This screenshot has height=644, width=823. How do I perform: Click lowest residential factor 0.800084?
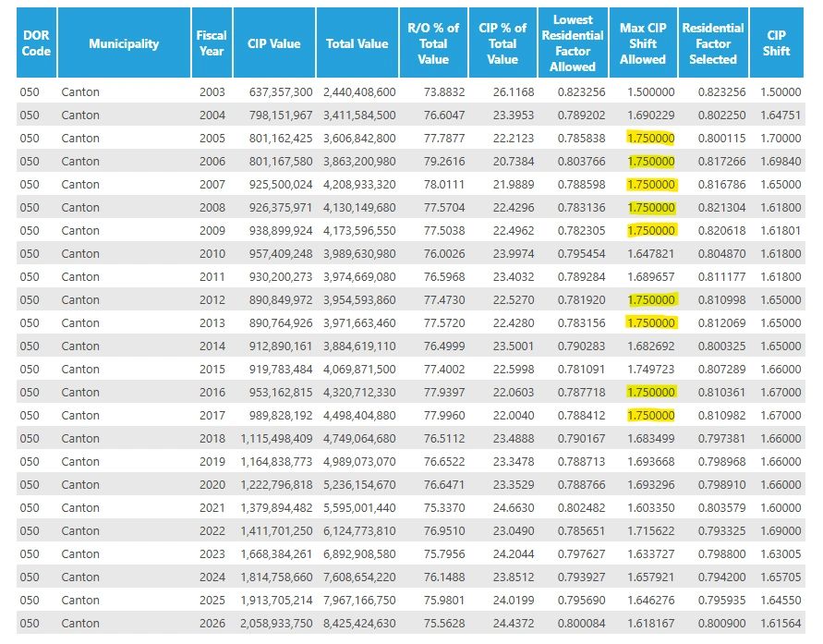pyautogui.click(x=581, y=623)
